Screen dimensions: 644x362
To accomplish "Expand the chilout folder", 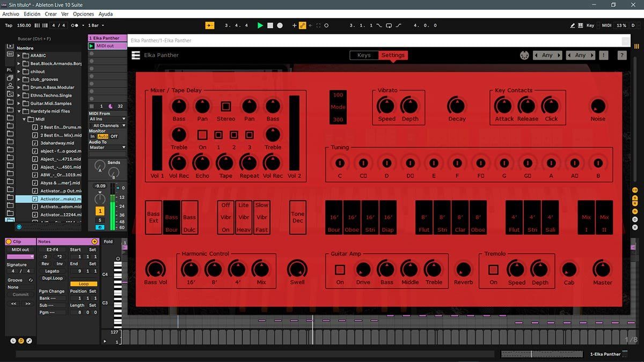I will coord(19,71).
